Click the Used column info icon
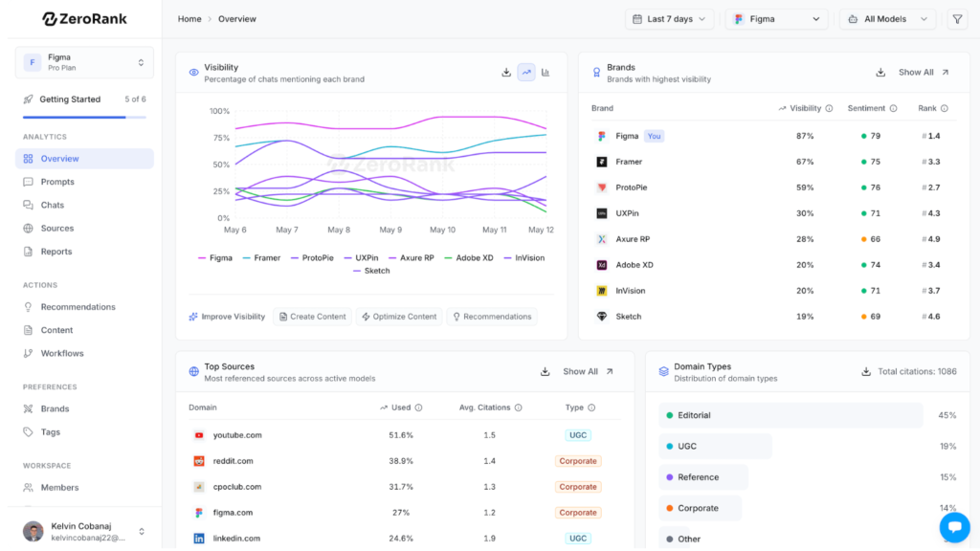This screenshot has width=980, height=551. coord(419,408)
